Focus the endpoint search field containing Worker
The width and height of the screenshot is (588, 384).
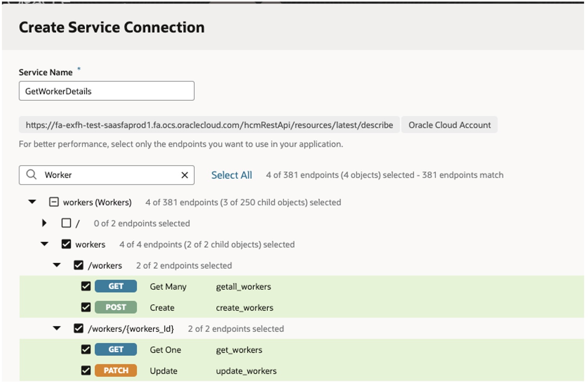tap(110, 175)
